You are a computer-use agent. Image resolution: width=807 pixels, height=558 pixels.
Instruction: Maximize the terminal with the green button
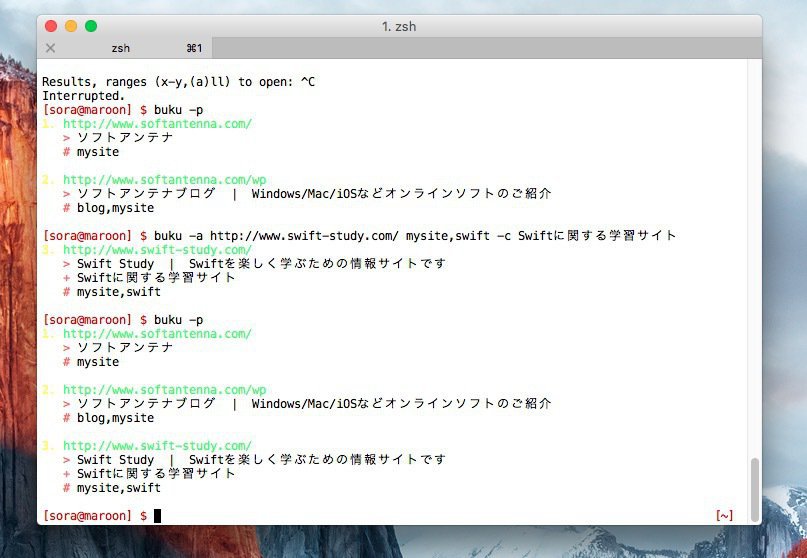coord(91,26)
